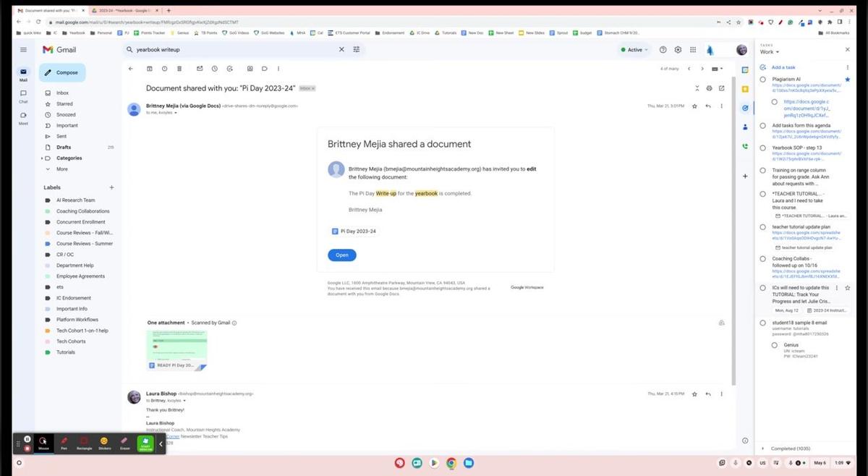Open the Active status dropdown

tap(634, 50)
